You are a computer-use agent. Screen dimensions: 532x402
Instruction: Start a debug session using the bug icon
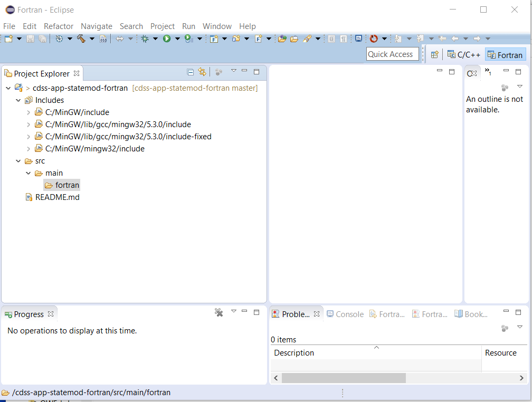click(x=146, y=39)
